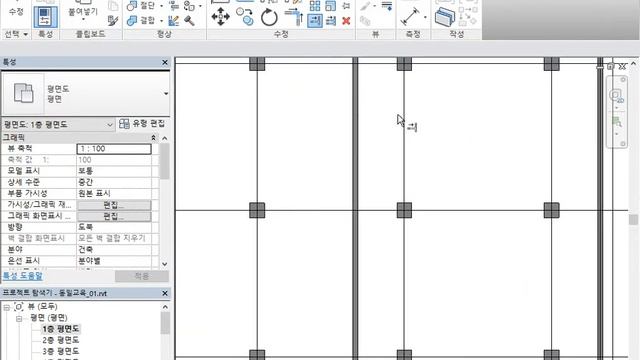Open the 붙여넣기 dropdown arrow
Image resolution: width=640 pixels, height=360 pixels.
pyautogui.click(x=83, y=20)
